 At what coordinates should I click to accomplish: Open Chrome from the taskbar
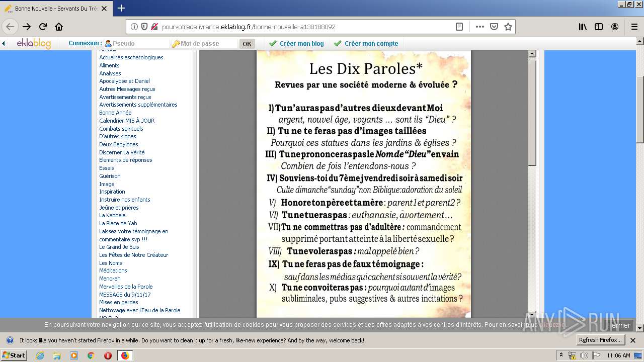[x=91, y=355]
